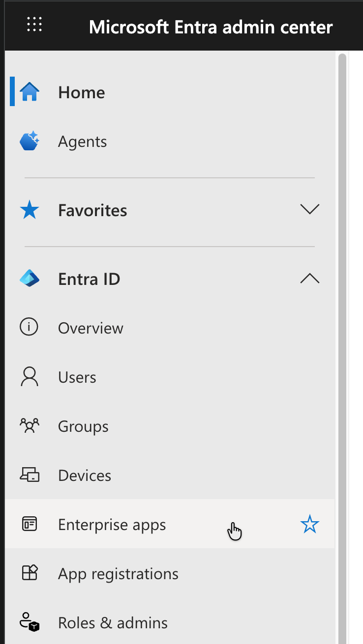
Task: Click the Overview info icon
Action: pyautogui.click(x=29, y=328)
